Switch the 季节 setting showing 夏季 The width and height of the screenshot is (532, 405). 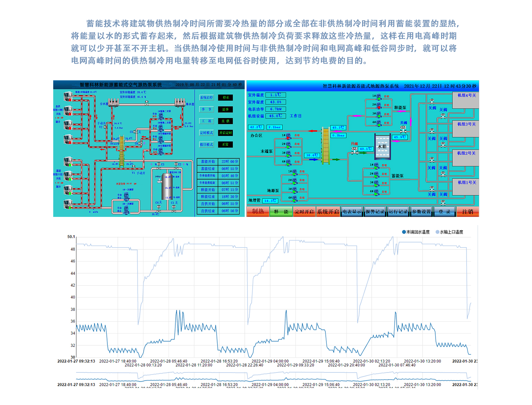(x=225, y=109)
